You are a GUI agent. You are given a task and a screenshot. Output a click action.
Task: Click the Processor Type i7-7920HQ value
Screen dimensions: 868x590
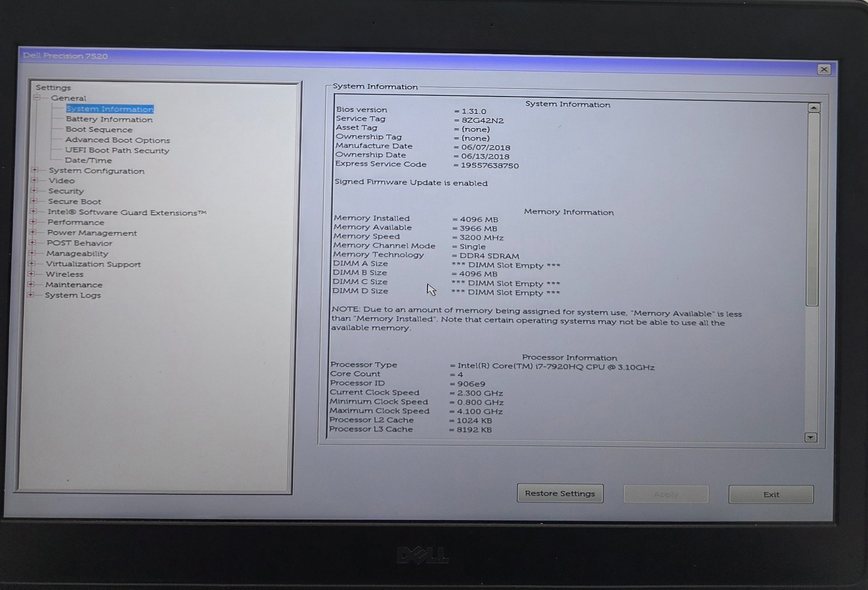556,367
